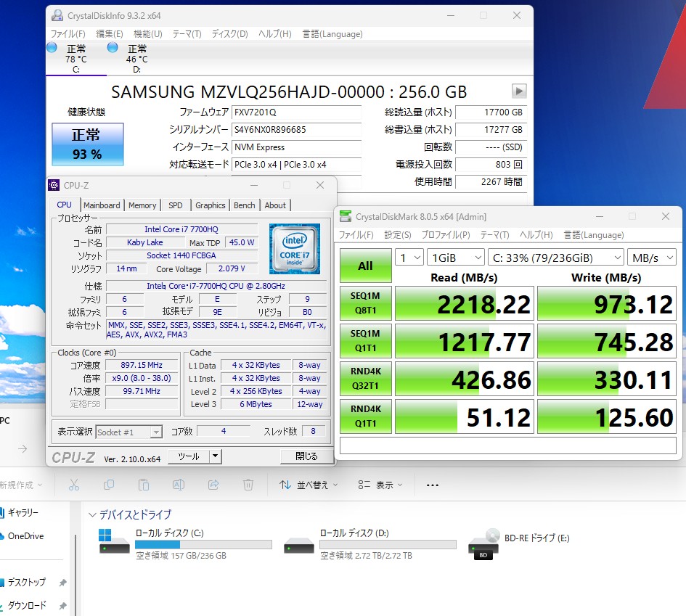686x616 pixels.
Task: Switch to the Mainboard tab in CPU-Z
Action: coord(102,205)
